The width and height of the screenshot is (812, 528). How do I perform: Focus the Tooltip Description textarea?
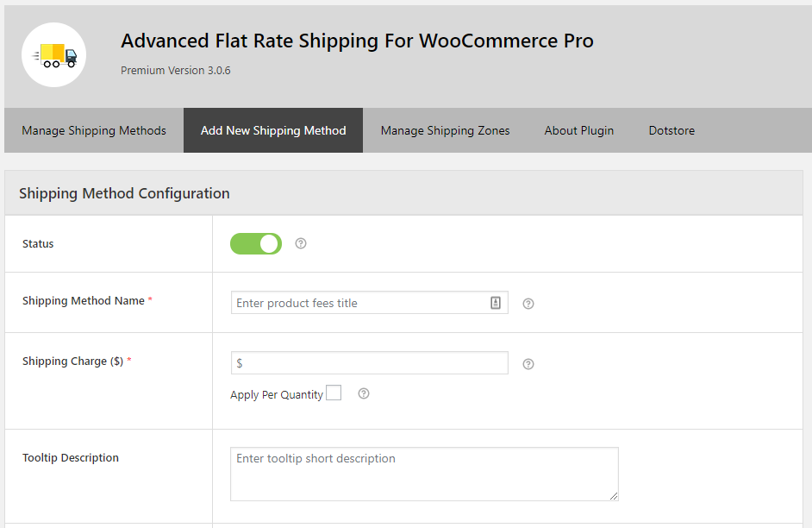point(424,475)
